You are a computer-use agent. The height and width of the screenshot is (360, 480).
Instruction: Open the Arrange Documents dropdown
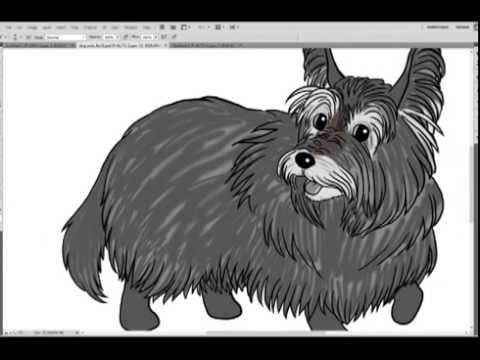click(219, 27)
